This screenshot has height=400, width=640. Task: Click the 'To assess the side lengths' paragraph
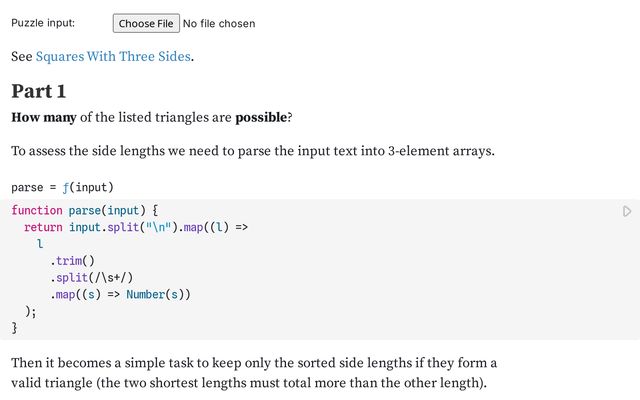click(x=253, y=151)
